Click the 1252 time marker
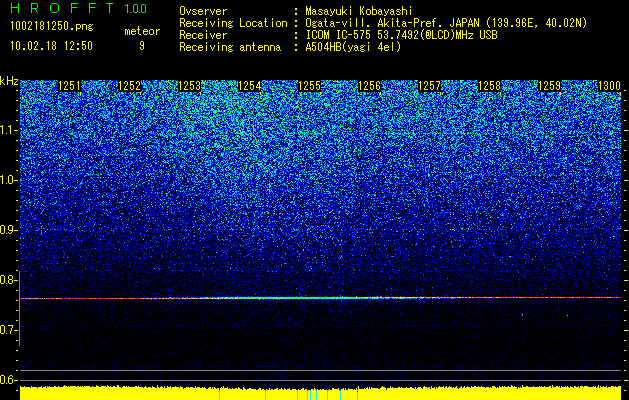Image resolution: width=629 pixels, height=400 pixels. [x=130, y=86]
